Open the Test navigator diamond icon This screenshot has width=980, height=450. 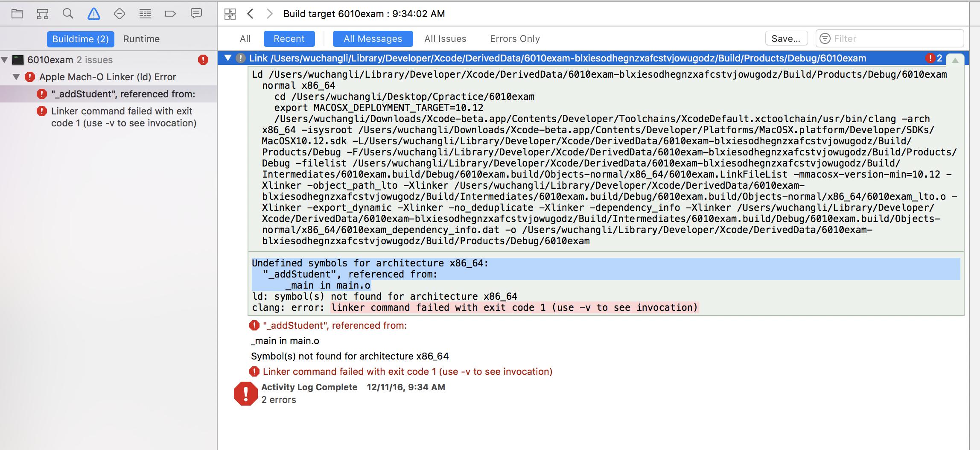click(x=120, y=14)
